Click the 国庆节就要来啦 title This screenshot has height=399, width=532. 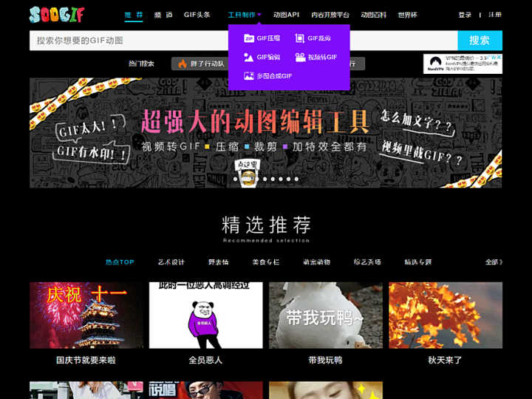click(86, 360)
